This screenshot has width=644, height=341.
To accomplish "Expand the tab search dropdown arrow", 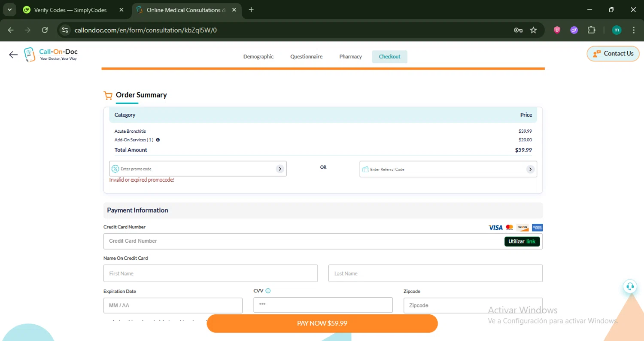I will tap(9, 9).
